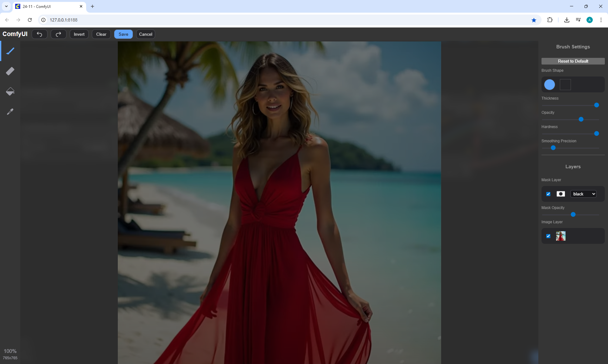
Task: Toggle the Mask Layer visibility checkbox
Action: click(x=548, y=194)
